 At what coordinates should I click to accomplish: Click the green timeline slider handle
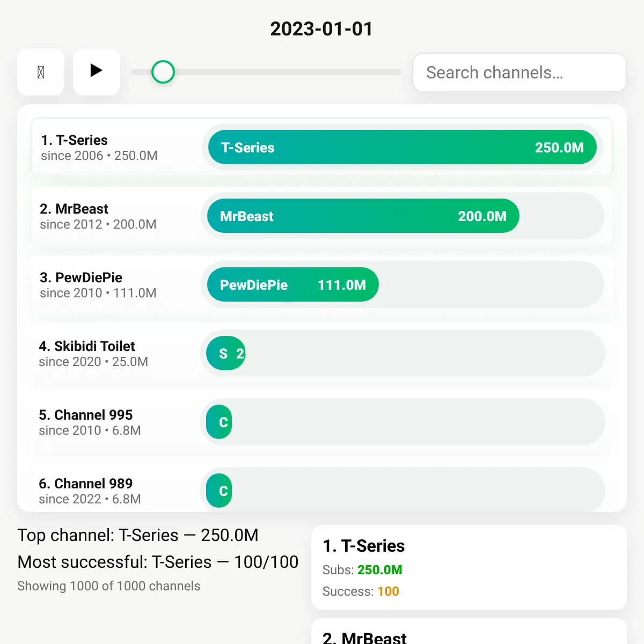click(x=163, y=72)
